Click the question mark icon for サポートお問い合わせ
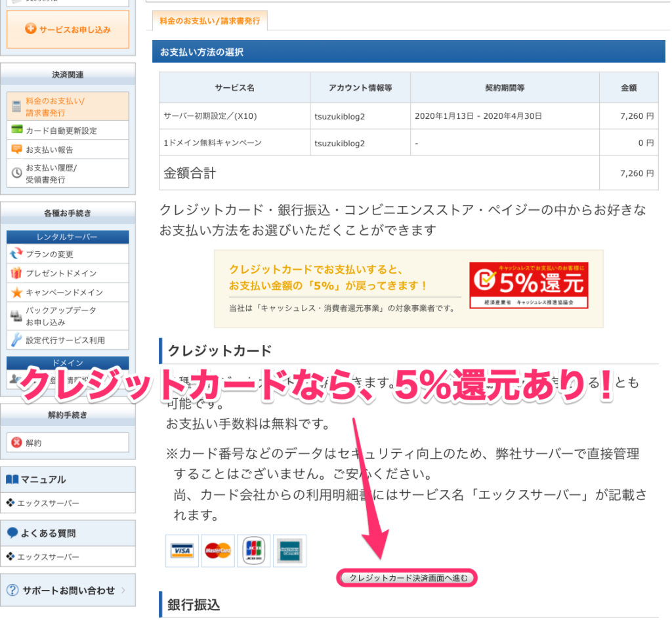672x624 pixels. [x=12, y=590]
